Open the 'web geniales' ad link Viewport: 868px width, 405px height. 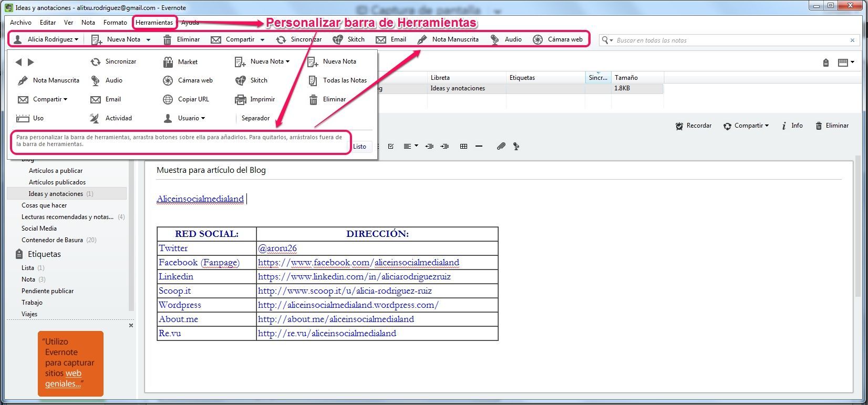tap(63, 379)
